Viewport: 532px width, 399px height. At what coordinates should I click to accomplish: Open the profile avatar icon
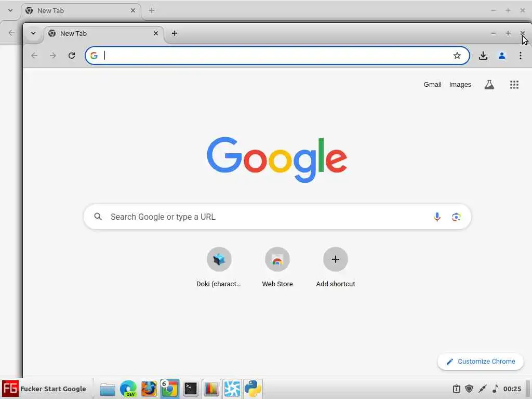pyautogui.click(x=502, y=55)
